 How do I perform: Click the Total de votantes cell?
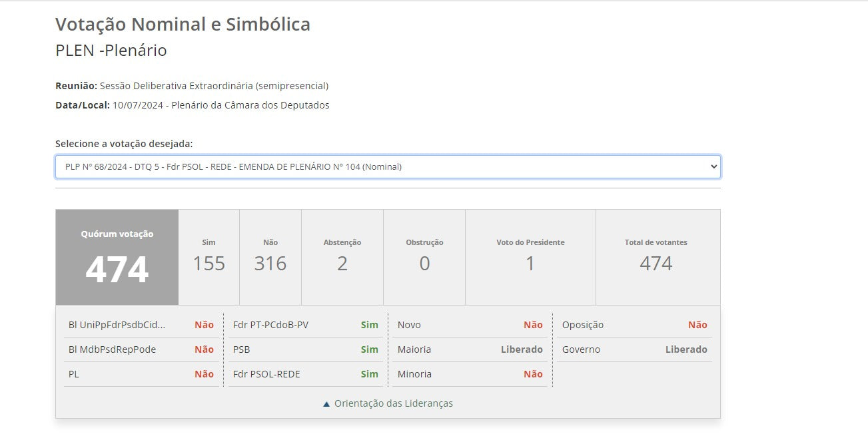[x=656, y=258]
